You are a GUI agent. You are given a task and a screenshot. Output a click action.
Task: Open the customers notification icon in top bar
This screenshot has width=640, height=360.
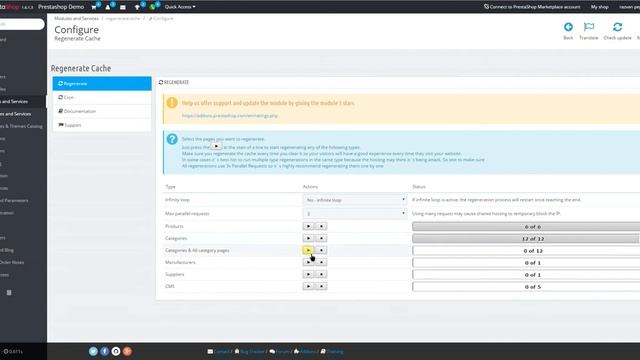point(108,7)
